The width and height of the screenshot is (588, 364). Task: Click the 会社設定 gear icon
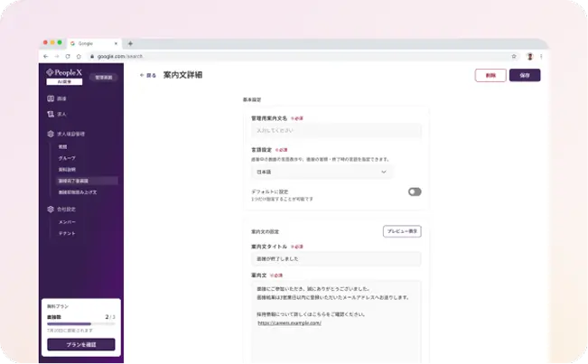pos(51,209)
